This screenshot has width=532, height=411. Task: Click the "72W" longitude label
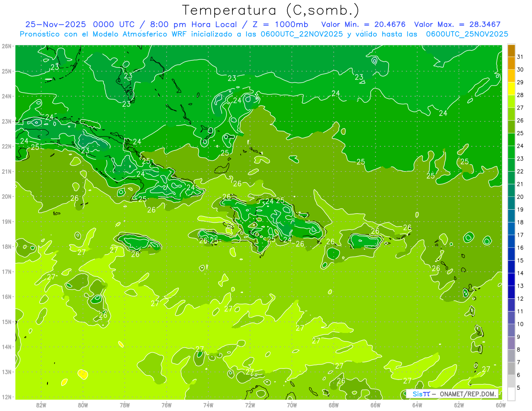250,405
